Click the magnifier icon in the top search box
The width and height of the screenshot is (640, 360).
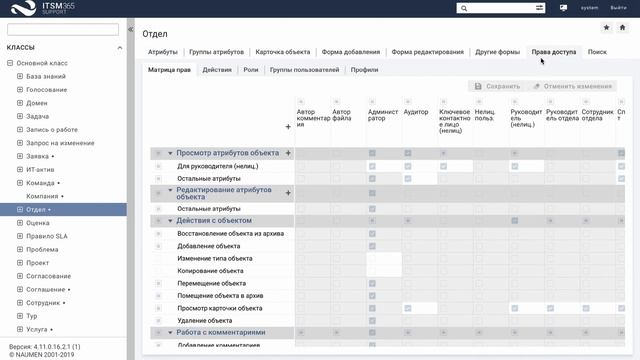pyautogui.click(x=464, y=8)
